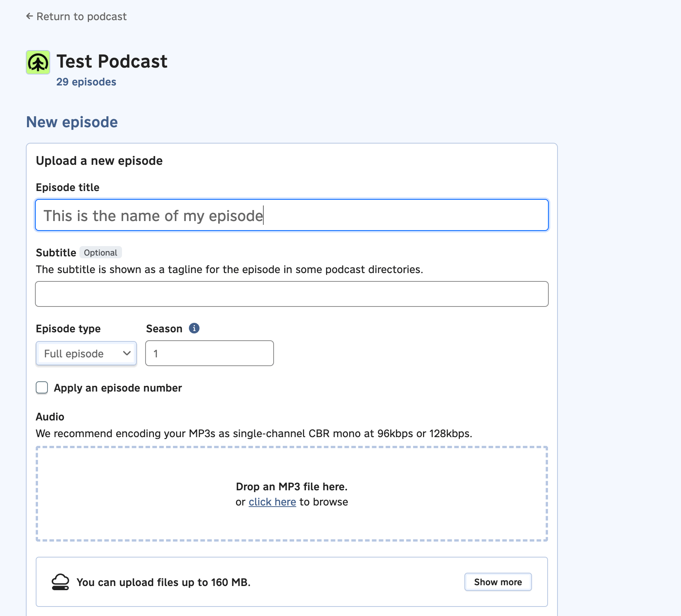Image resolution: width=681 pixels, height=616 pixels.
Task: Click the back arrow beside Return to podcast
Action: (29, 16)
